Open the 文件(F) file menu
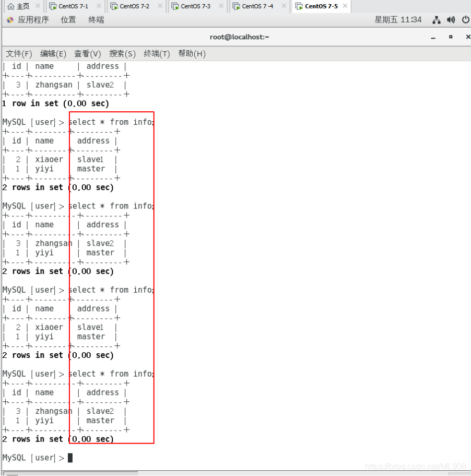Screen dimensions: 471x476 (x=19, y=54)
